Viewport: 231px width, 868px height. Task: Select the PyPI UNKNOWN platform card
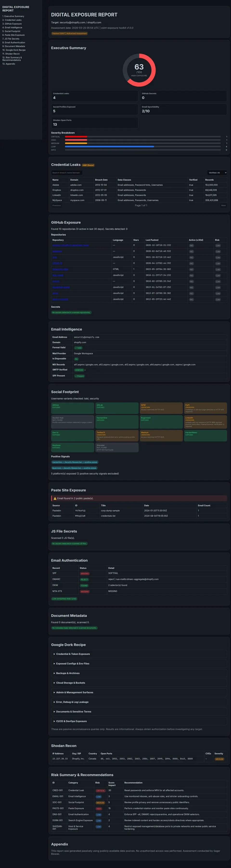(x=205, y=408)
